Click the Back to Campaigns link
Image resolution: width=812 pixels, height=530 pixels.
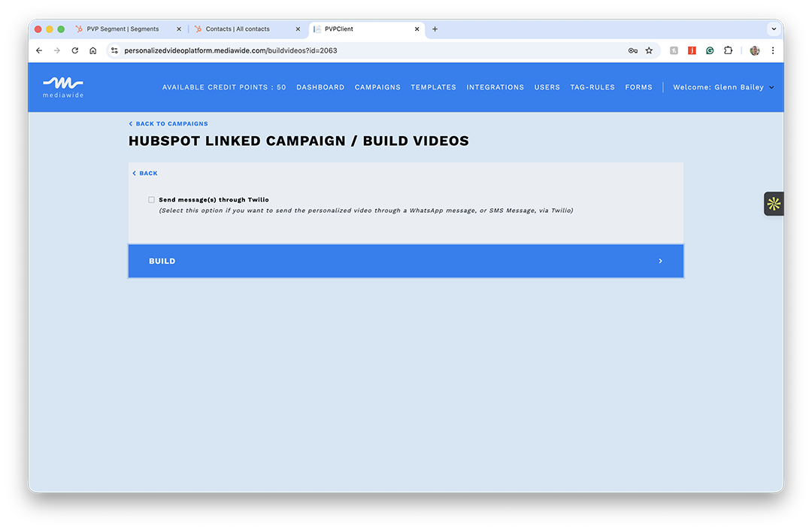click(x=171, y=124)
